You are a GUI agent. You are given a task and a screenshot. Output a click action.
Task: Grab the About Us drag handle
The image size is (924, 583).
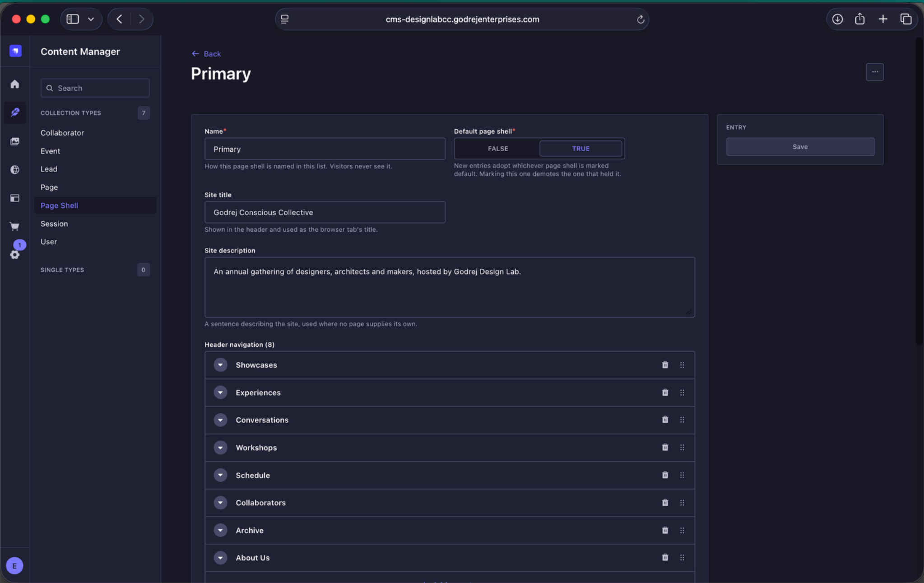pyautogui.click(x=682, y=557)
